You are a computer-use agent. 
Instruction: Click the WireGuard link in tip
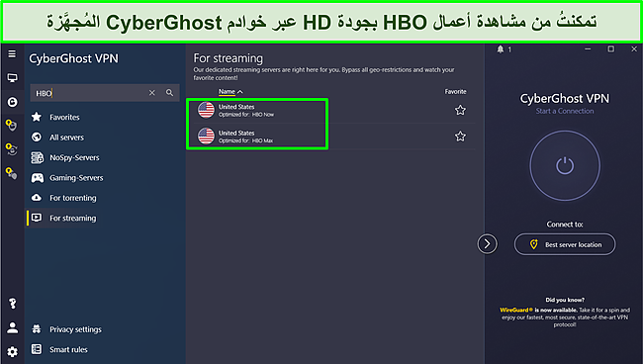point(515,310)
